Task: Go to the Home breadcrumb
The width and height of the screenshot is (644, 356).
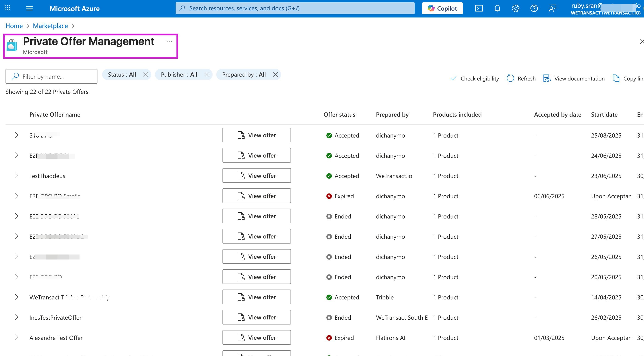Action: click(14, 26)
